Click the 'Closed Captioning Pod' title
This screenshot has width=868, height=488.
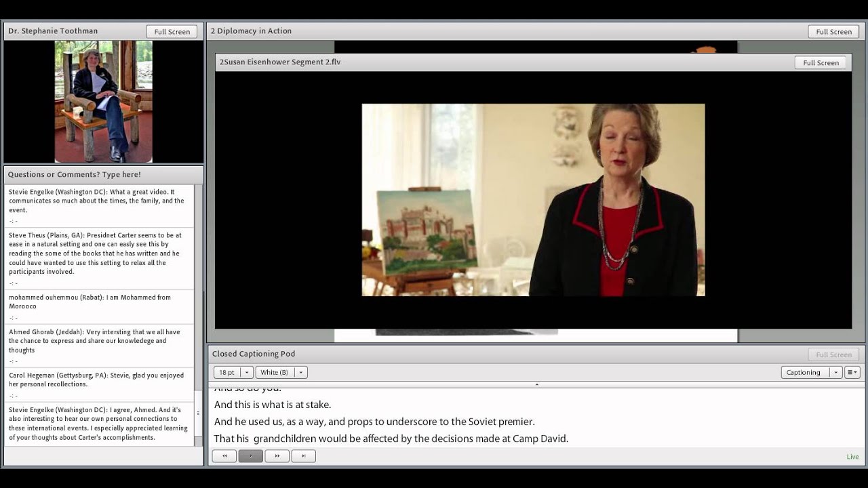click(254, 354)
